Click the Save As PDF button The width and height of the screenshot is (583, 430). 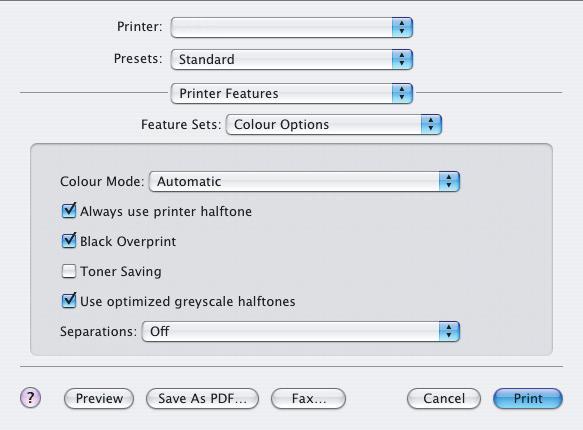coord(202,398)
